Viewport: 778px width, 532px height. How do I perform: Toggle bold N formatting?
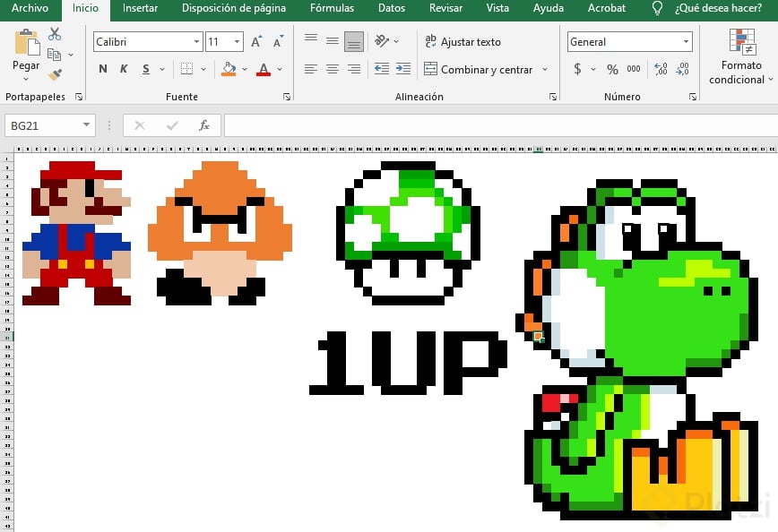pyautogui.click(x=103, y=69)
